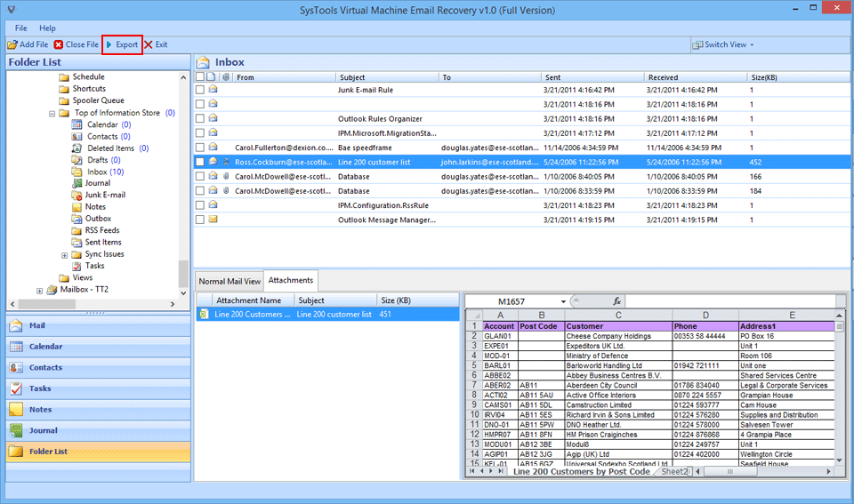Toggle the select-all checkbox in Inbox header
This screenshot has width=854, height=504.
point(200,77)
